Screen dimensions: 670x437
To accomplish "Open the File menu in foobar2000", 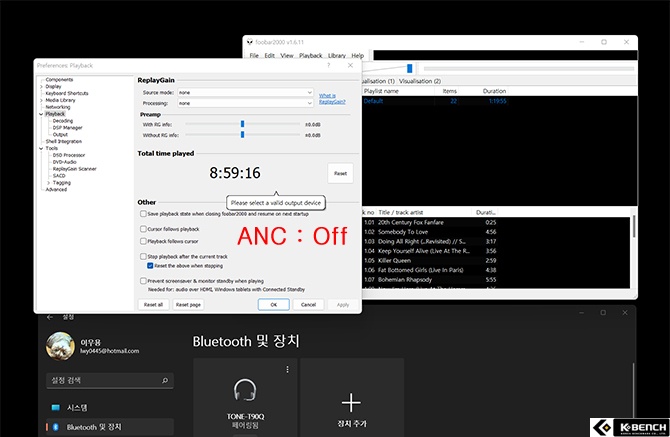I will point(254,56).
